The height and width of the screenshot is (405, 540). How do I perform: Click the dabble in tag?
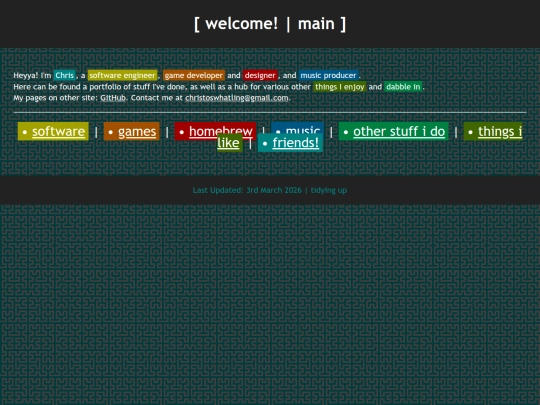pyautogui.click(x=403, y=87)
